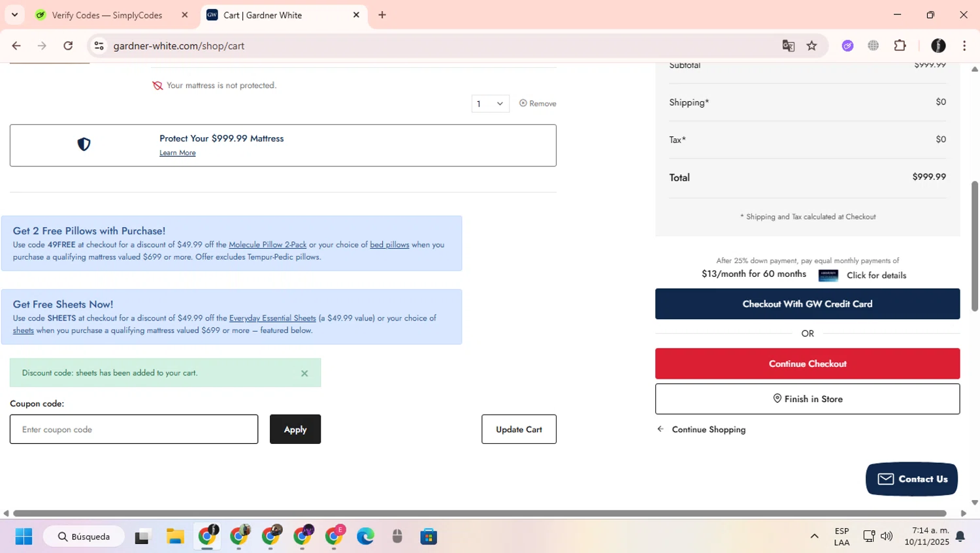Show hidden system tray icons

click(x=814, y=537)
